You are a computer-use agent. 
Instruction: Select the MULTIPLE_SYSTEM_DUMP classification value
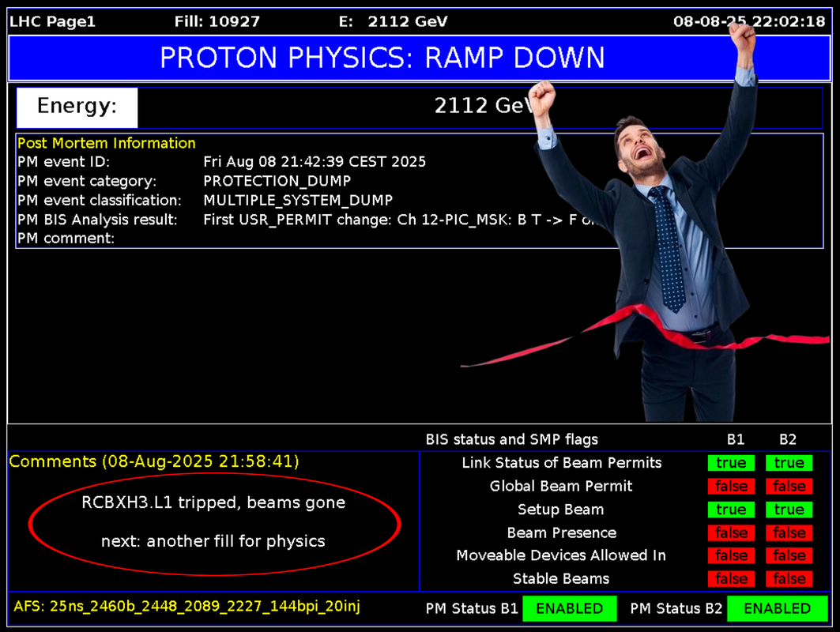pyautogui.click(x=298, y=200)
